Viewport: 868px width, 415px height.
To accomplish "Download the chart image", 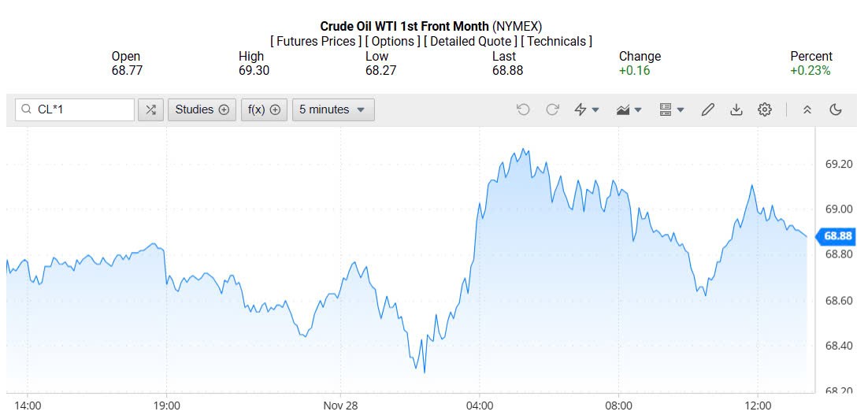I will click(736, 109).
